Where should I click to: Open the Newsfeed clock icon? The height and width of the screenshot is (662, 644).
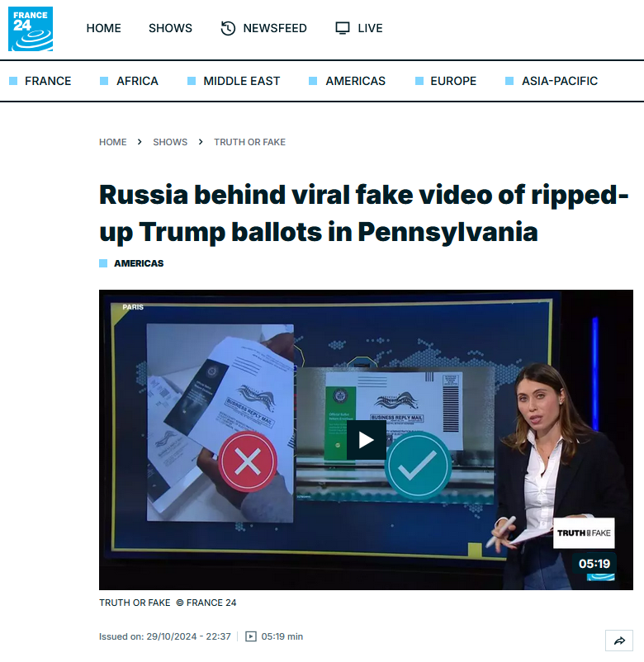(228, 28)
